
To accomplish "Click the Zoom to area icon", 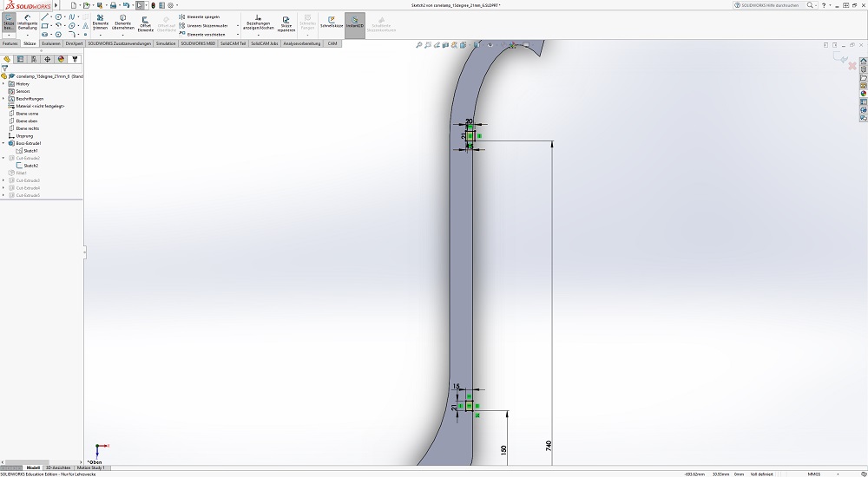I will point(428,45).
